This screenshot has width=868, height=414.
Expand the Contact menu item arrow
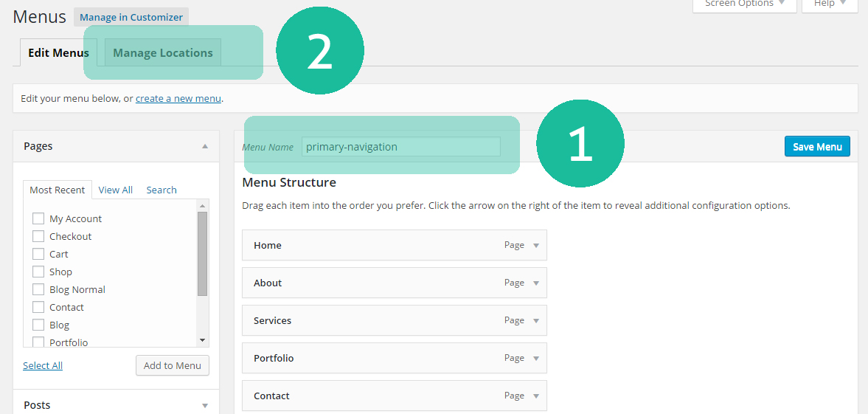(536, 396)
